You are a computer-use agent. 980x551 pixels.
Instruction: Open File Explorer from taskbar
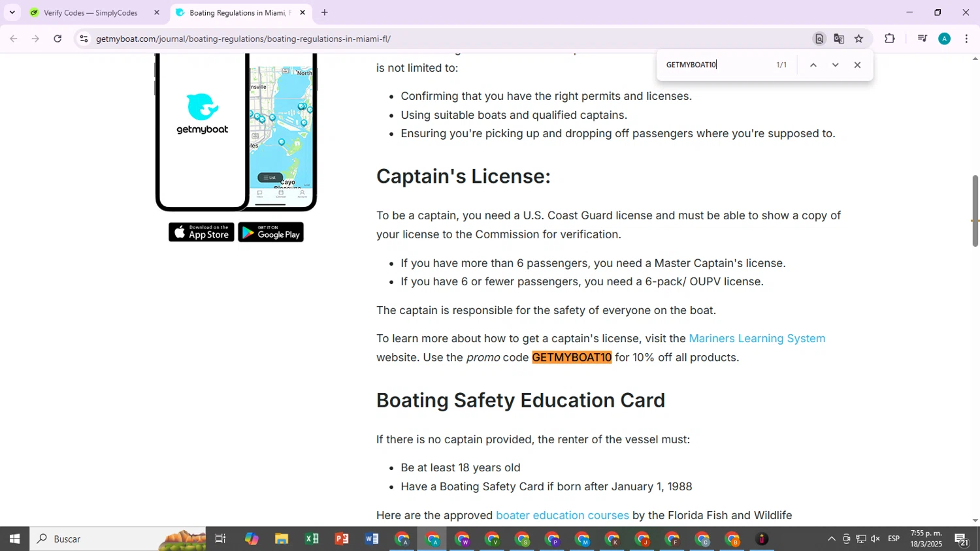click(x=282, y=539)
